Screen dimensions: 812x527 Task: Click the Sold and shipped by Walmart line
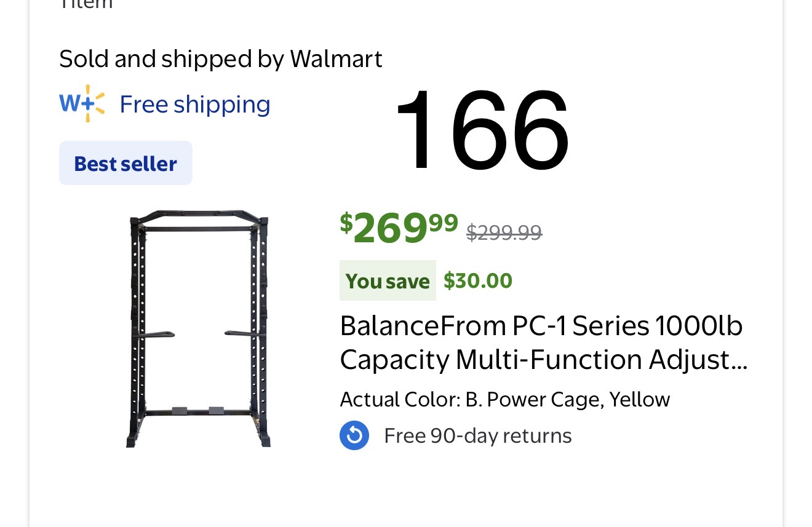click(220, 59)
